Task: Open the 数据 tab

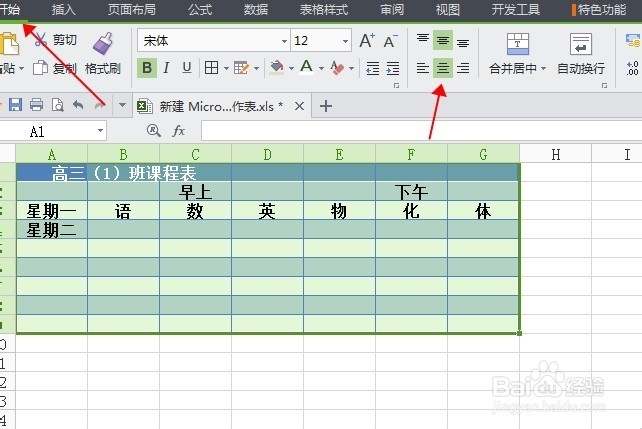Action: point(256,9)
